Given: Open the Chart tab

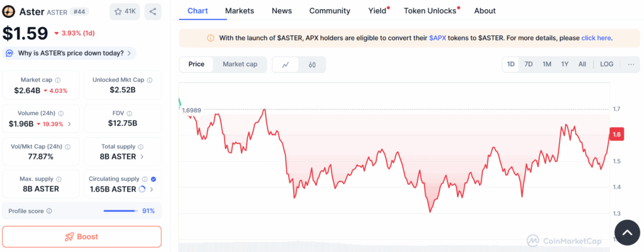Looking at the screenshot, I should [197, 11].
